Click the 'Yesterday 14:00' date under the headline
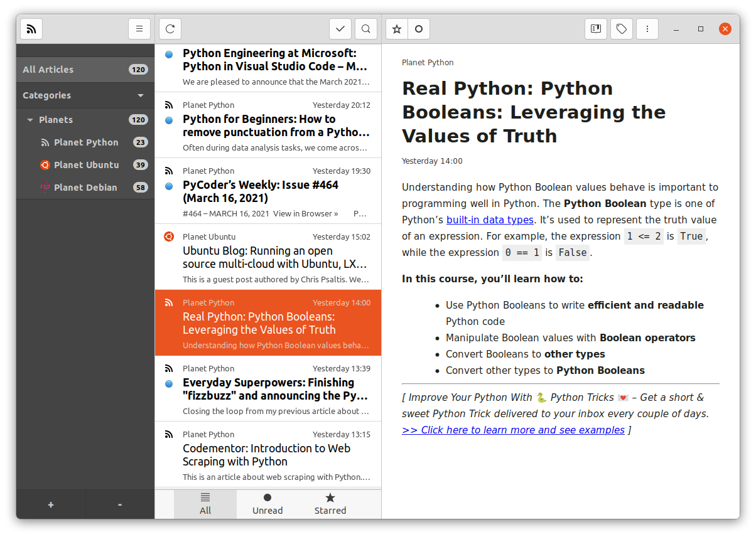Viewport: 756px width, 537px height. (x=432, y=161)
